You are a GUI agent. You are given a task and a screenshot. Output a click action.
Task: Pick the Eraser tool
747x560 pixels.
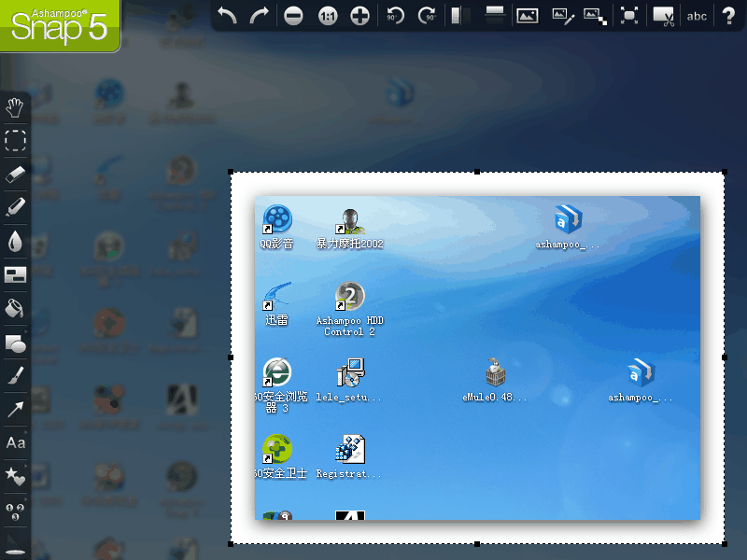coord(15,174)
